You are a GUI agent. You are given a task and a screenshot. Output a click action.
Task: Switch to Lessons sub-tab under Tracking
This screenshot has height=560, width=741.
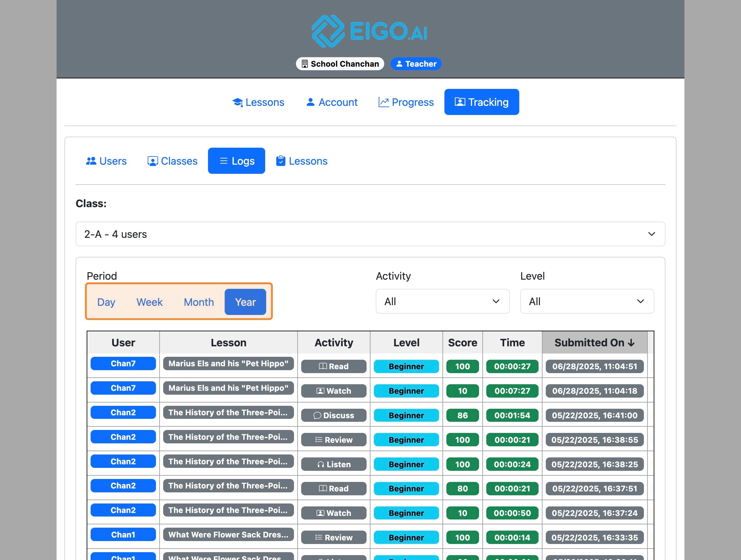(302, 161)
